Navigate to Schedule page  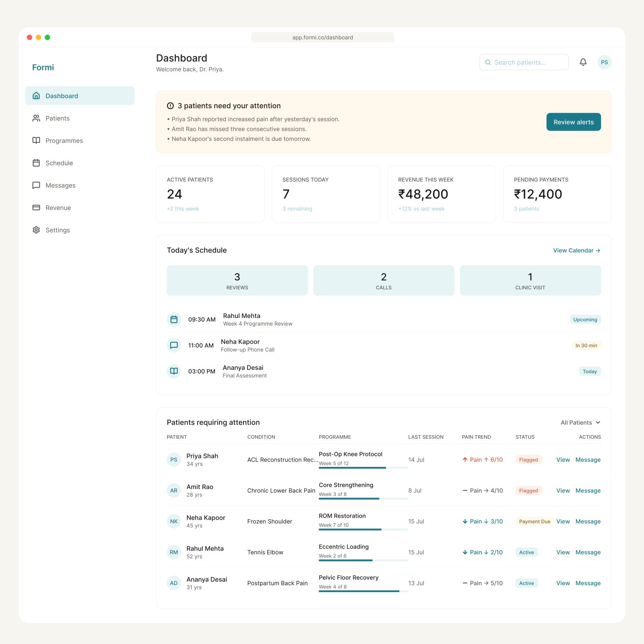tap(80, 163)
